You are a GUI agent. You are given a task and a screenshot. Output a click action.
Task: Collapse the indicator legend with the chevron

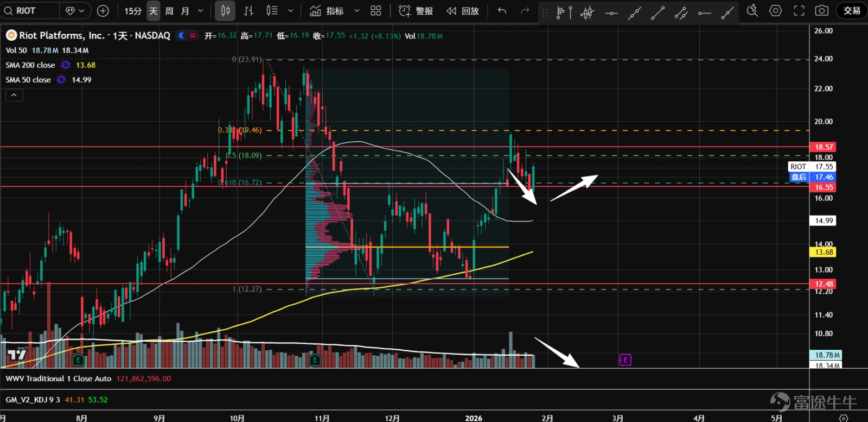tap(14, 95)
